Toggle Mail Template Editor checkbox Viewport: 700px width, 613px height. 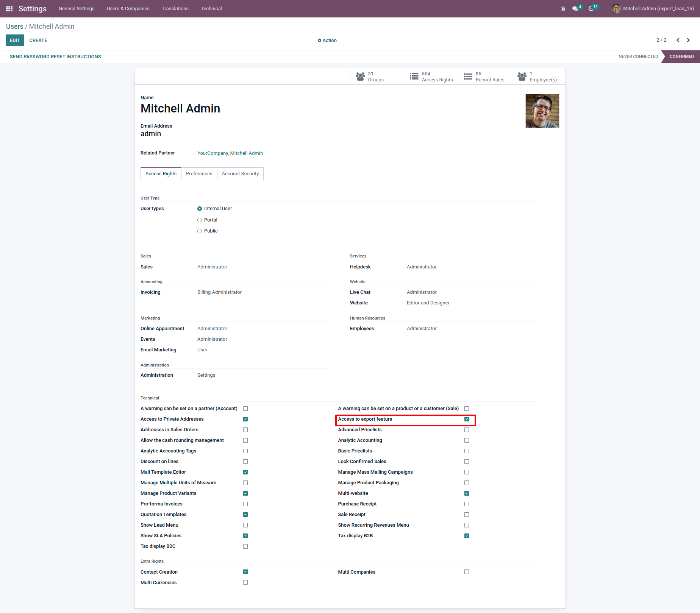(245, 472)
